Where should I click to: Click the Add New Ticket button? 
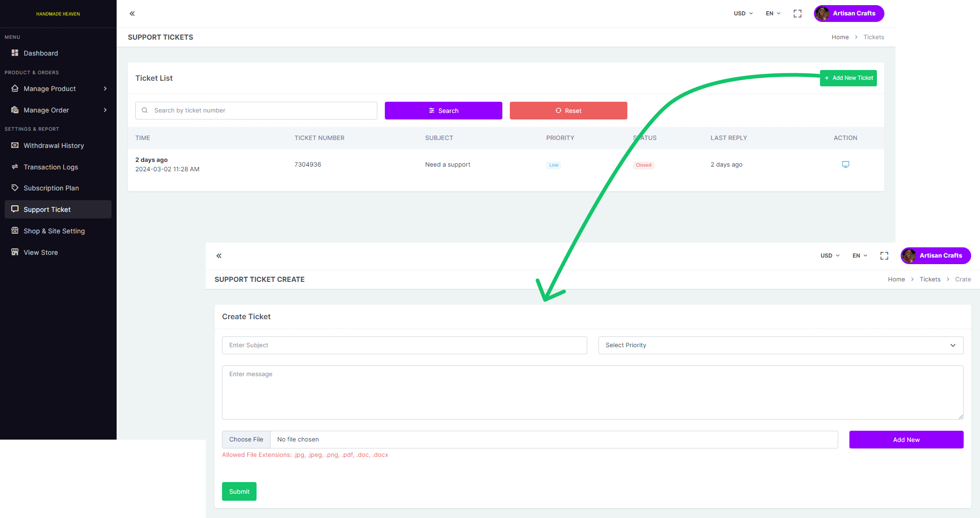848,78
